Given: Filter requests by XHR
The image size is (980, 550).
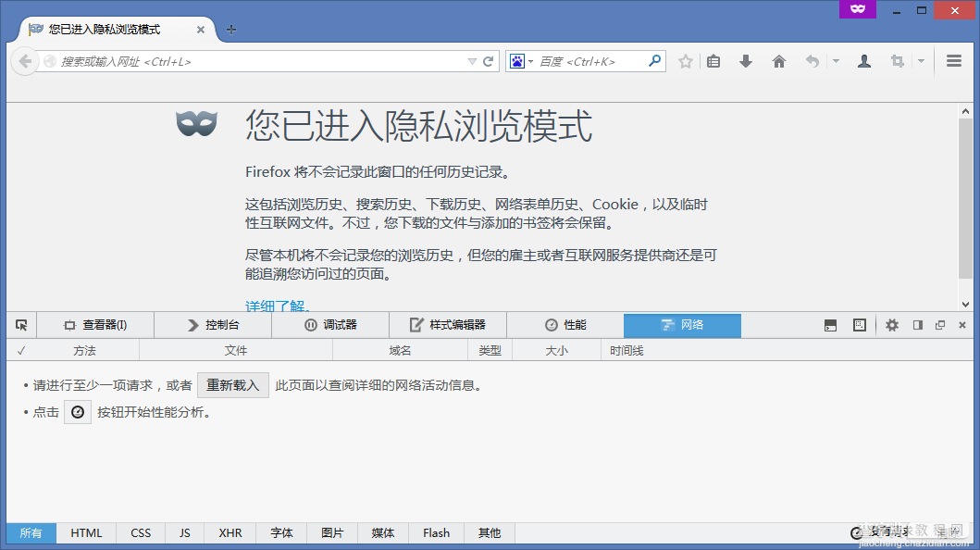Looking at the screenshot, I should pyautogui.click(x=230, y=533).
